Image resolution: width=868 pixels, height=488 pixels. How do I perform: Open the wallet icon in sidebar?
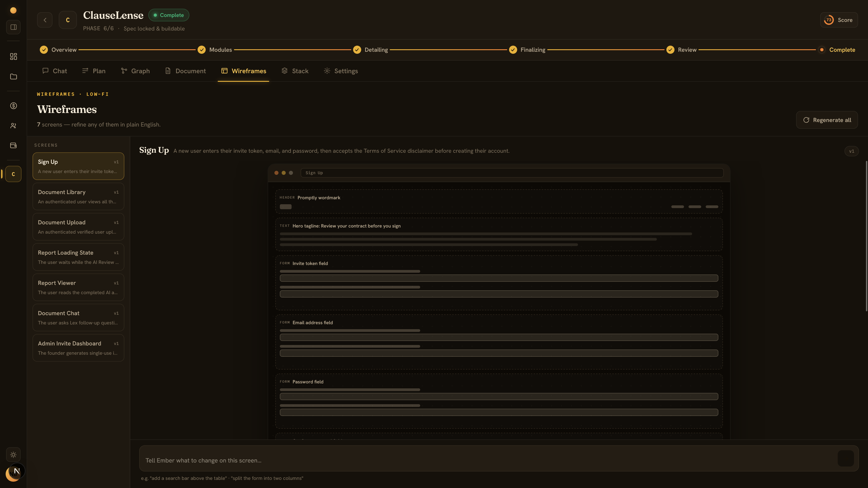tap(14, 145)
